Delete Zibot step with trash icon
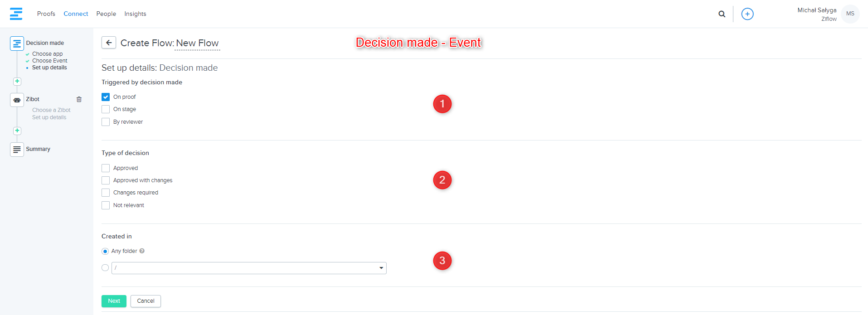Screen dimensions: 868x315 point(79,99)
